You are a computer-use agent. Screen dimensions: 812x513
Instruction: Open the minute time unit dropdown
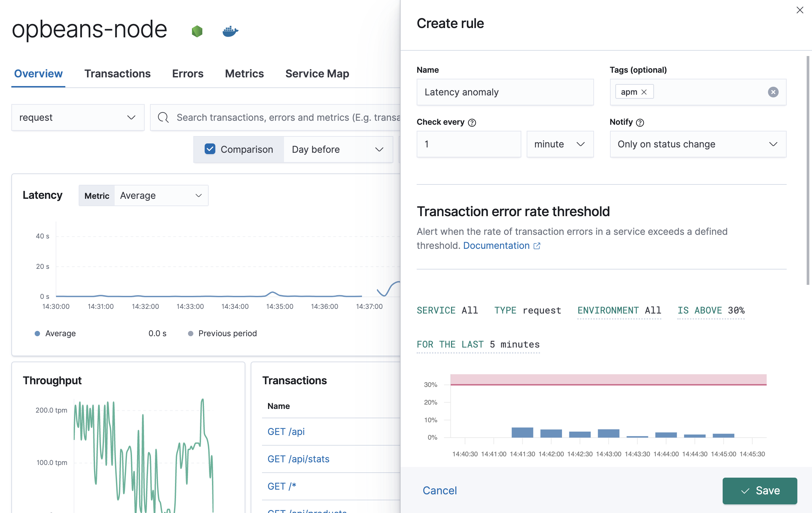[560, 144]
